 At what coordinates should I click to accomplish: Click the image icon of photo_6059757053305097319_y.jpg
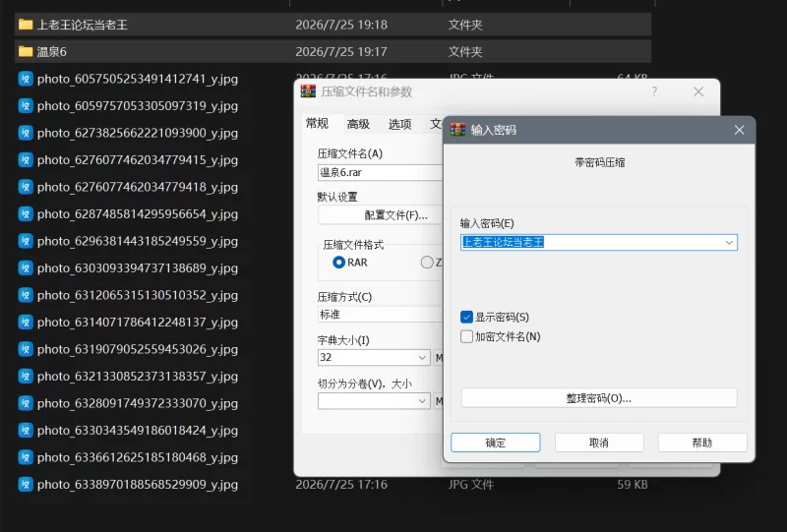[26, 106]
